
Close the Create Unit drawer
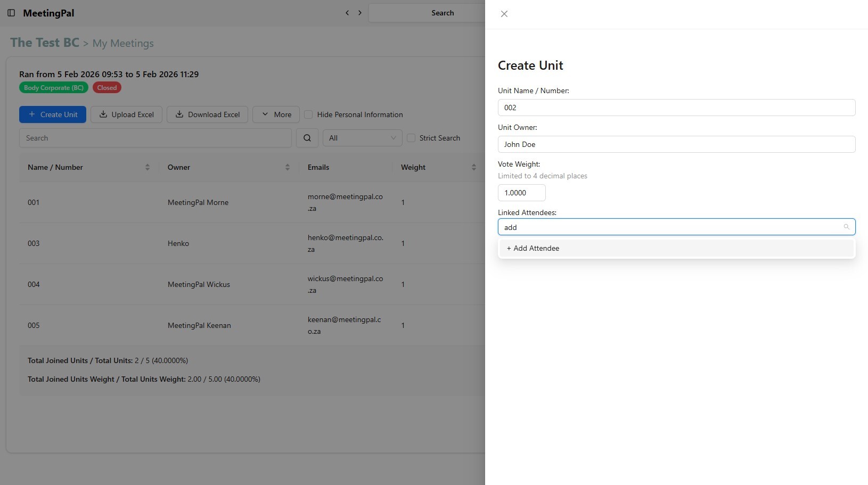(504, 14)
